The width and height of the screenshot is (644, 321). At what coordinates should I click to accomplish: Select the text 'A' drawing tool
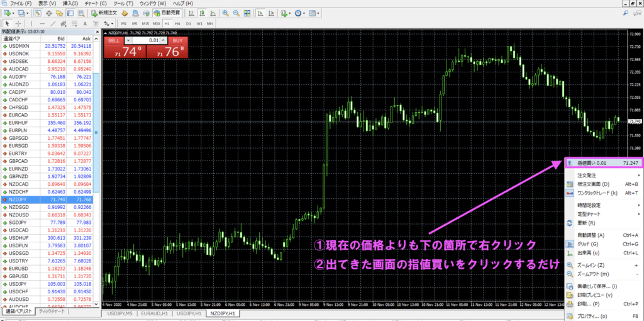click(85, 23)
